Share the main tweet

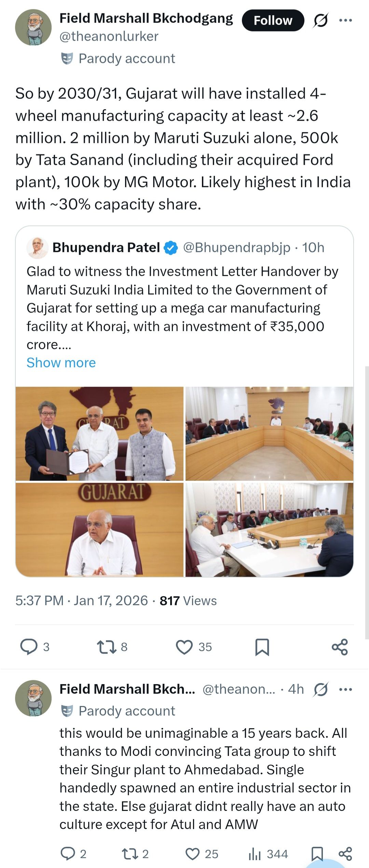(x=340, y=647)
